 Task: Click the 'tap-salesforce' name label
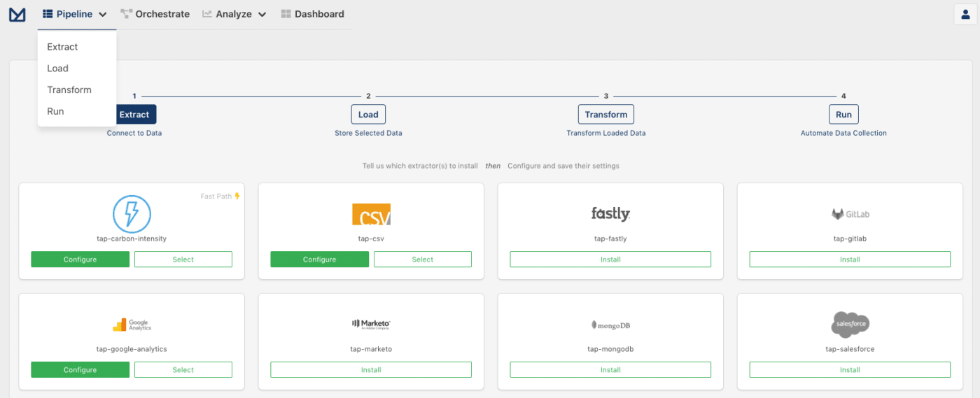[x=850, y=349]
